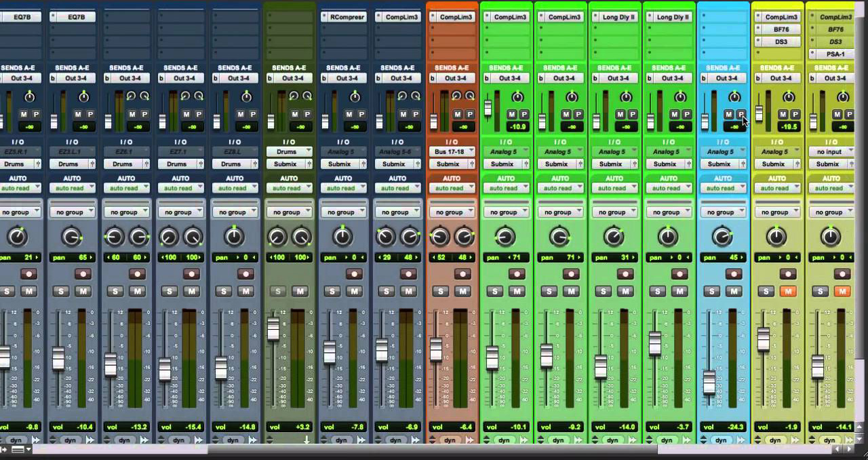This screenshot has height=460, width=868.
Task: Open the CompLim3 insert on the orange track
Action: point(452,16)
